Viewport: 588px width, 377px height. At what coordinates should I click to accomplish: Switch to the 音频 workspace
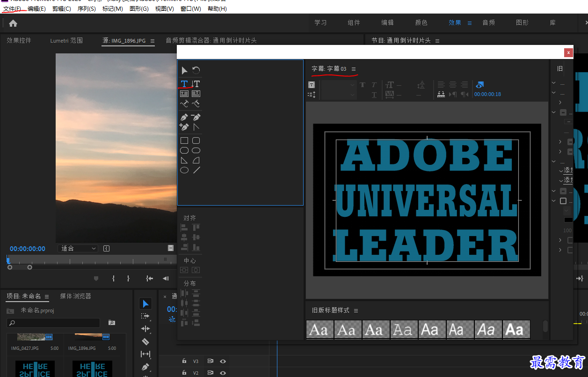click(x=489, y=22)
